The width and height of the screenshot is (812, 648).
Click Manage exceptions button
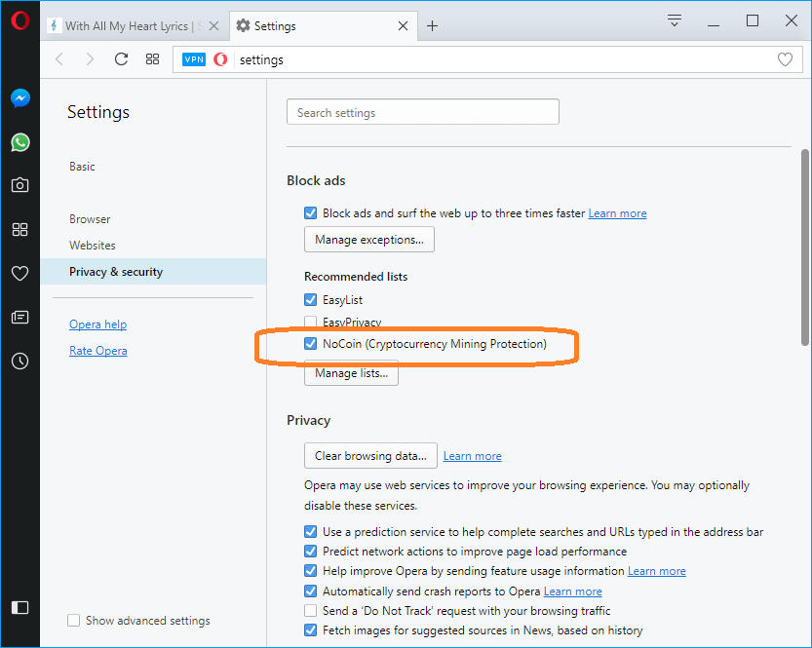click(x=369, y=240)
